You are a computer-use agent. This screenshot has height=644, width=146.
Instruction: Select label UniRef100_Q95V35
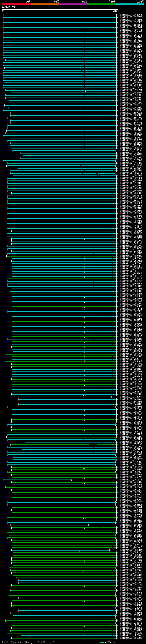click(x=131, y=572)
